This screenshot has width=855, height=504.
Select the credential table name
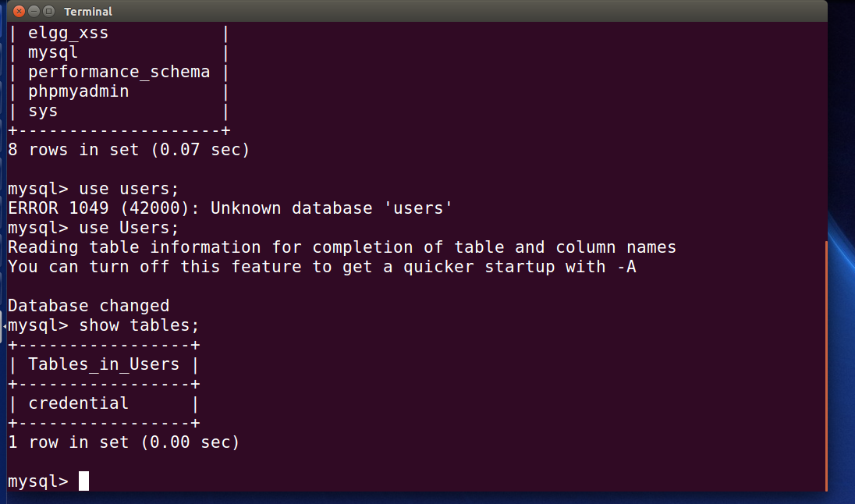click(x=79, y=403)
